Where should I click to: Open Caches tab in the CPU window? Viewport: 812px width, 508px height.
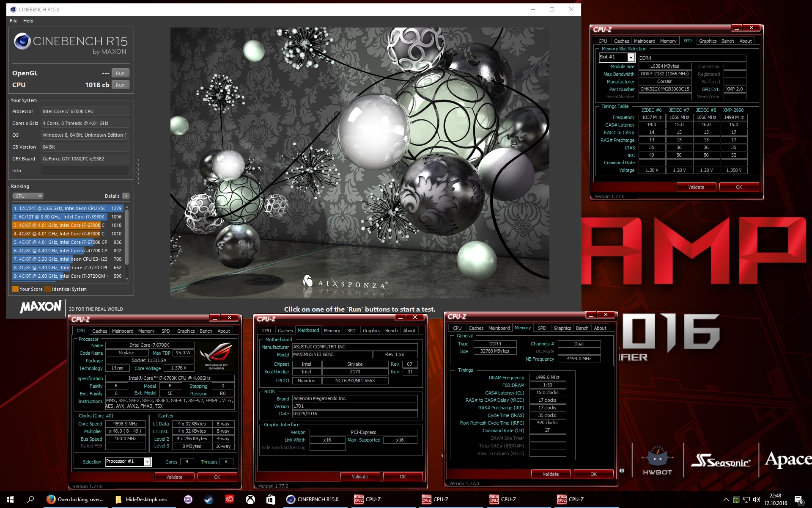click(100, 331)
